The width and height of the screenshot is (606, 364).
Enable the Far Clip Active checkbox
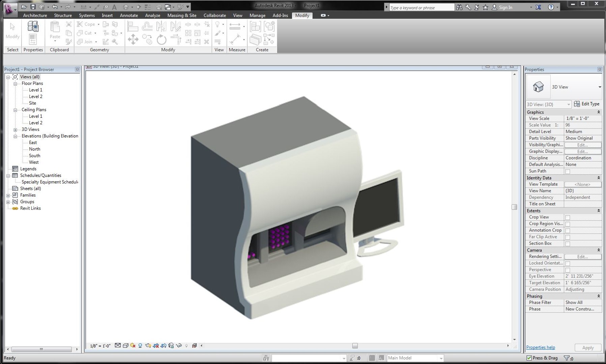tap(568, 237)
